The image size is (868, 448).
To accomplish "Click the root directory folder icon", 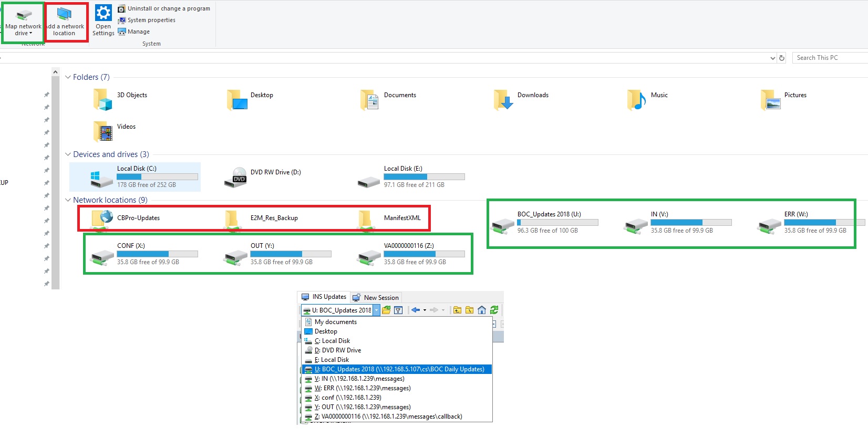I will 469,310.
